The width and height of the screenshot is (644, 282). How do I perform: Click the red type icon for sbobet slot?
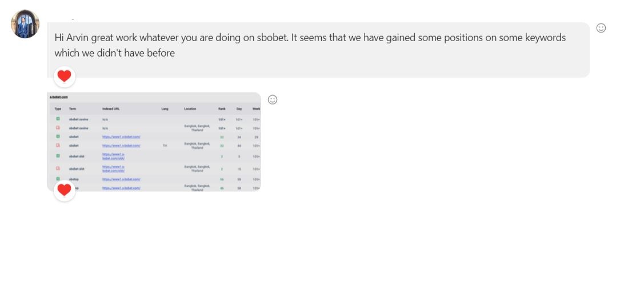pyautogui.click(x=58, y=168)
